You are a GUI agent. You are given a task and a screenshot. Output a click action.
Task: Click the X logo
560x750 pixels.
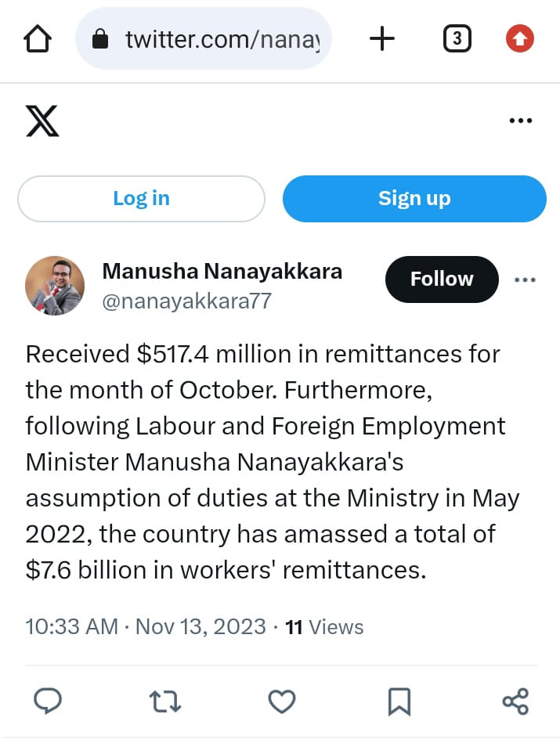point(42,121)
